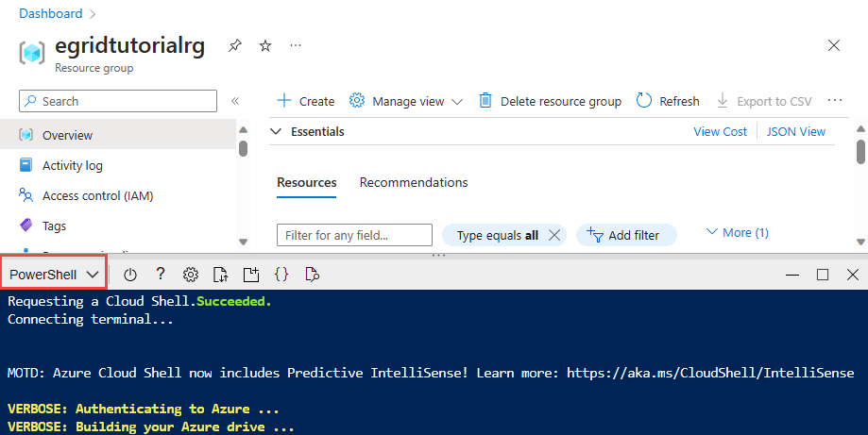
Task: Click Filter for any field box
Action: [x=354, y=235]
